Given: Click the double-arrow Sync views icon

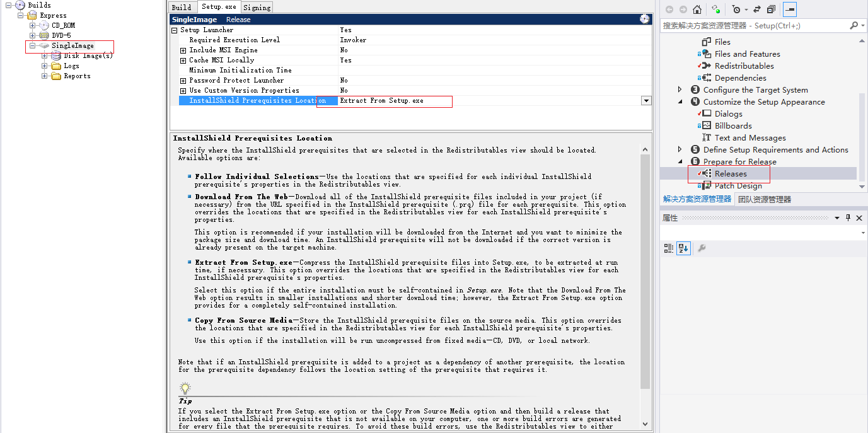Looking at the screenshot, I should [x=756, y=9].
